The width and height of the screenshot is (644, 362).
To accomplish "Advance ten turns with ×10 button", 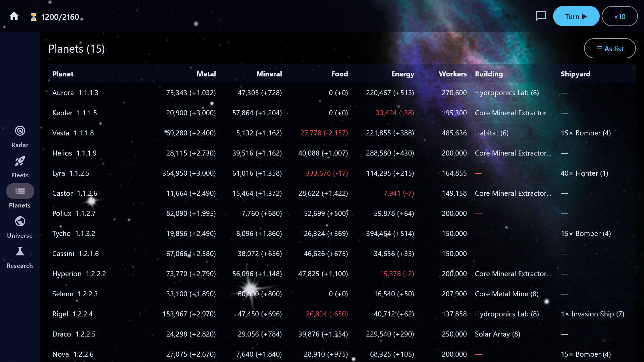I will coord(620,16).
